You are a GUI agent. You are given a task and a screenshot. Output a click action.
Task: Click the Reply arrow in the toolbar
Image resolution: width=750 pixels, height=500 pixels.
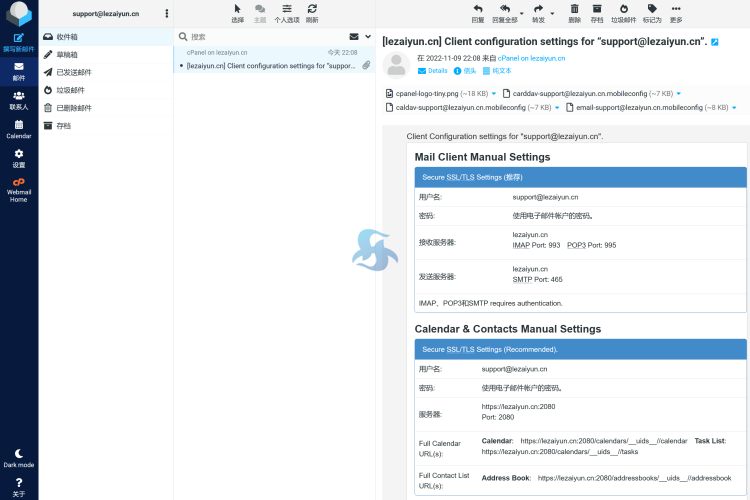[x=477, y=12]
